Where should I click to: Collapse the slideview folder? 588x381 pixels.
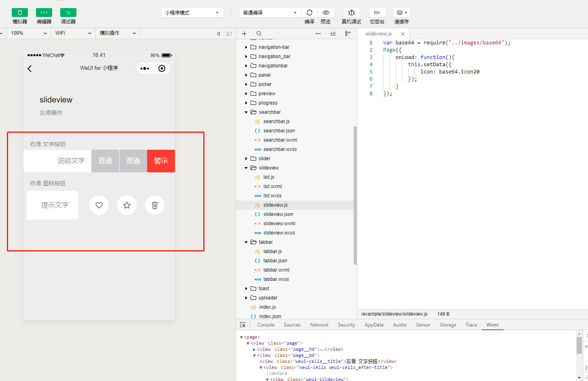(x=246, y=168)
